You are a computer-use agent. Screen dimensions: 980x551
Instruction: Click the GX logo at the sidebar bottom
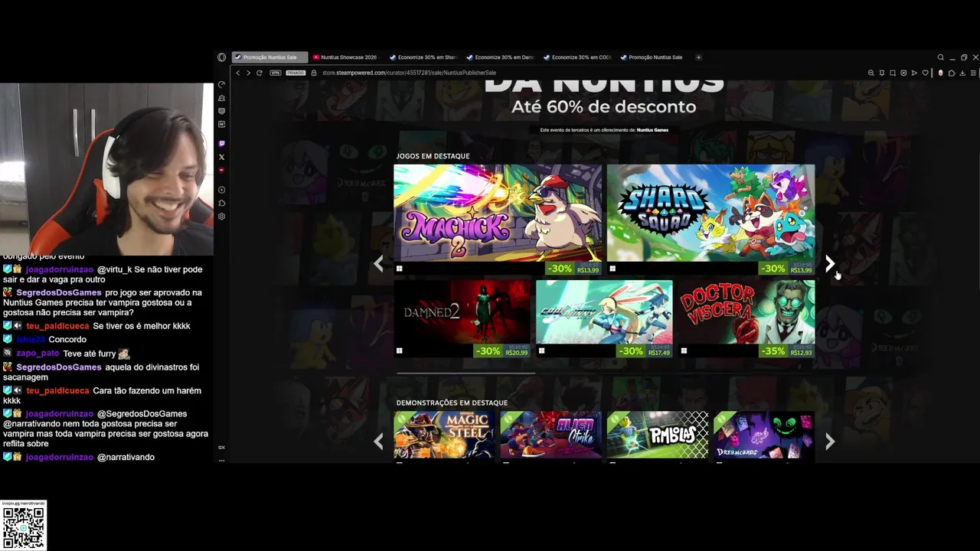point(222,447)
